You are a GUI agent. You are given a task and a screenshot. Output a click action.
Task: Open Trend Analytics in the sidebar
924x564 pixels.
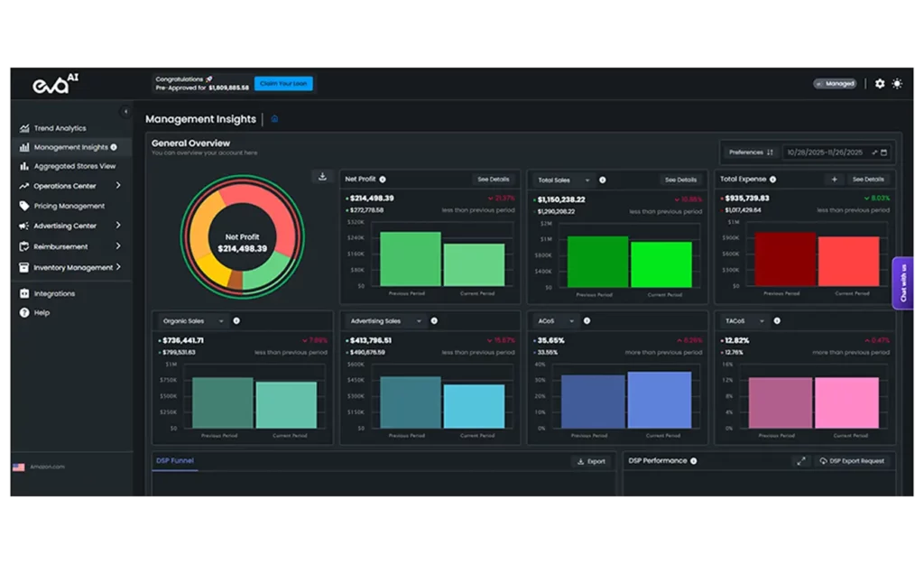60,128
